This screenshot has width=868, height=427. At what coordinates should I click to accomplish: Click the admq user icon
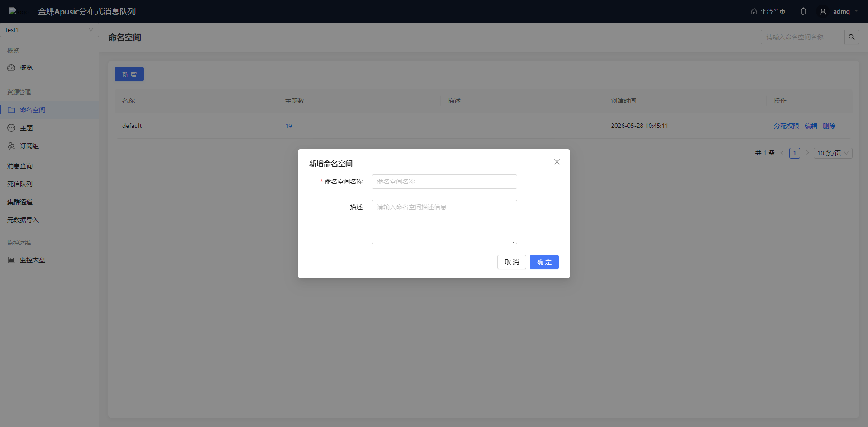click(823, 11)
